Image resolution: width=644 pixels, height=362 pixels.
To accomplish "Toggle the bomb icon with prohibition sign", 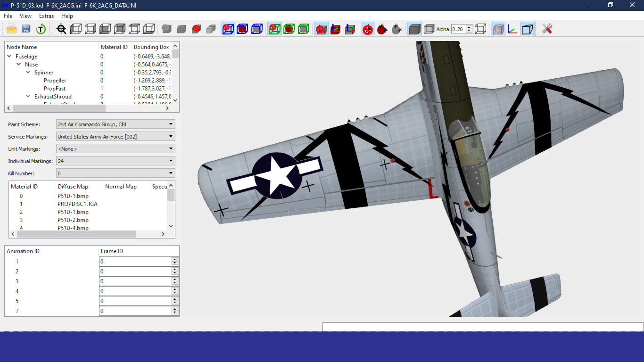I will pos(368,29).
